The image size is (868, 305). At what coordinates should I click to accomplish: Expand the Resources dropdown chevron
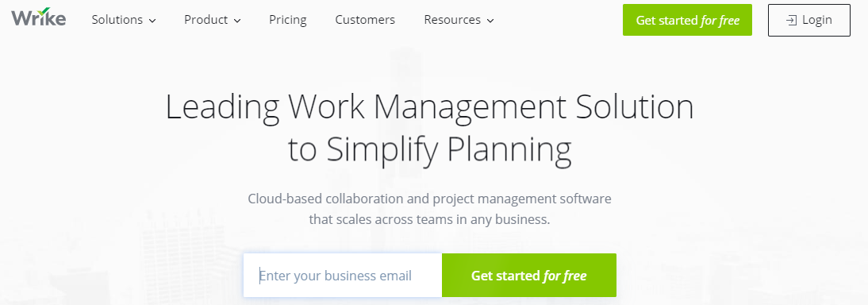point(490,21)
